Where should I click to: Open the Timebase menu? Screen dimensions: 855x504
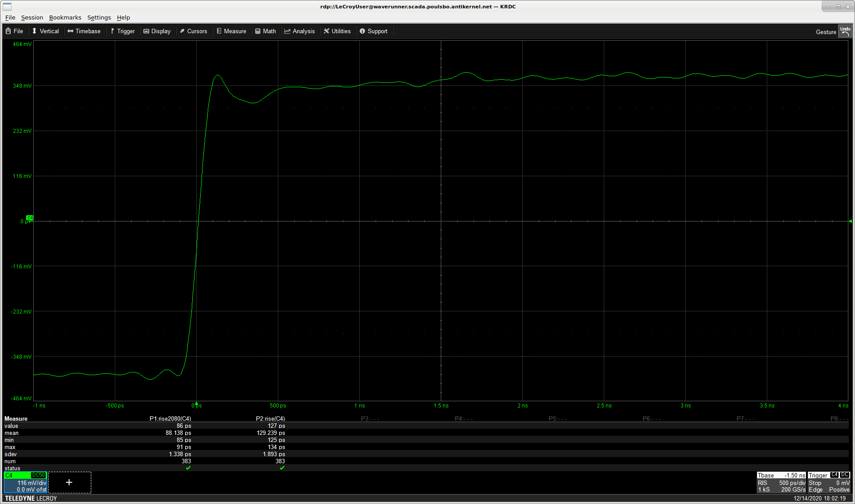tap(84, 31)
